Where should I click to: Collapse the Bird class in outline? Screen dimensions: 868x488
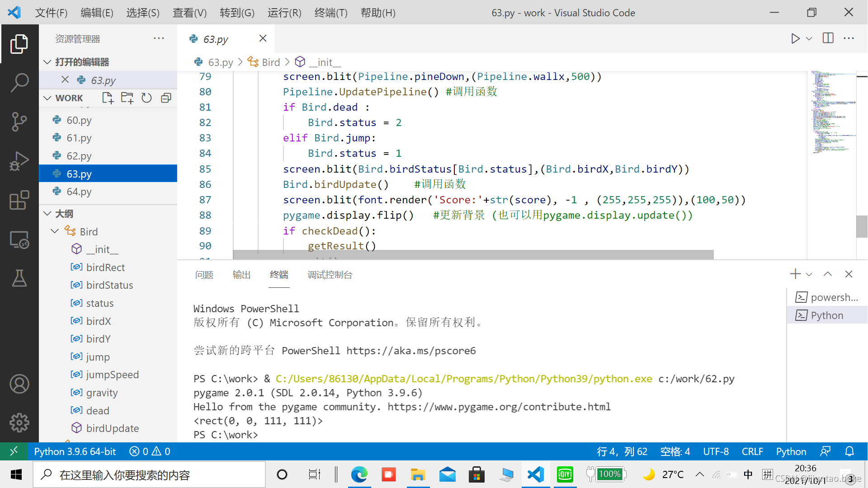point(55,231)
